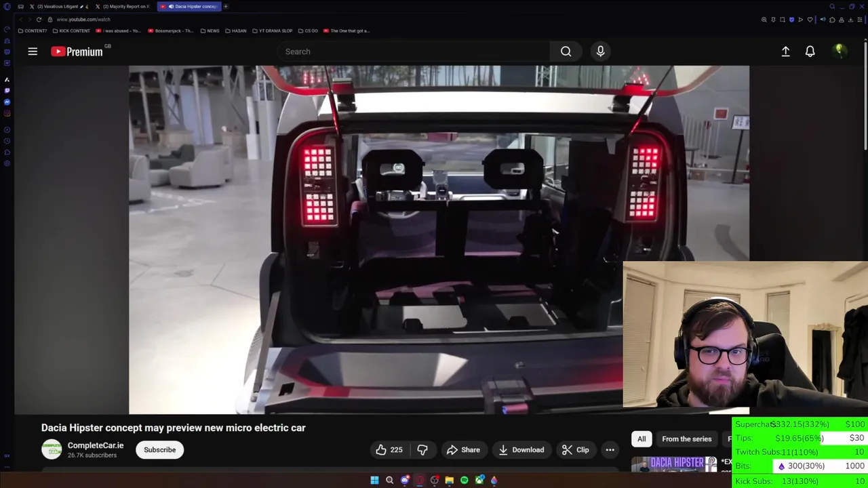Go back with browser back arrow
The image size is (868, 488).
coord(20,20)
